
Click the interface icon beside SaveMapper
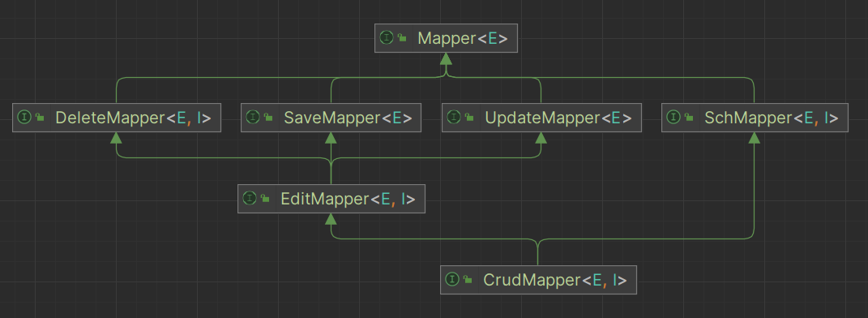(252, 117)
